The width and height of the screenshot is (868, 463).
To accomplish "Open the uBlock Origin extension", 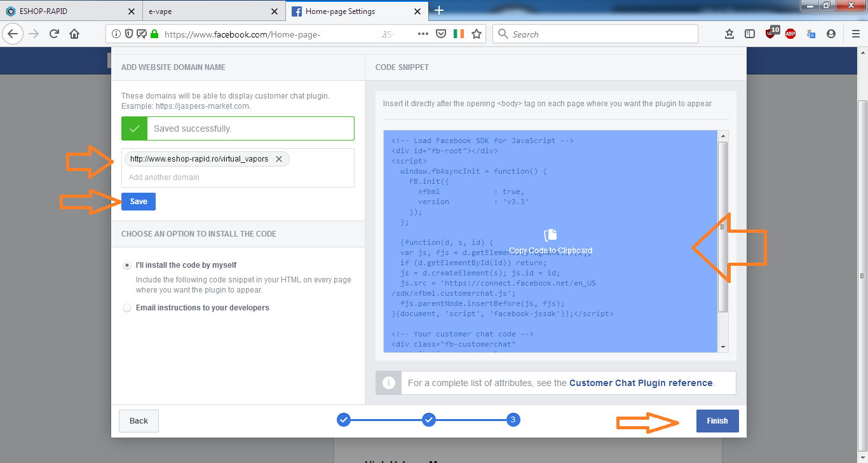I will pos(772,32).
